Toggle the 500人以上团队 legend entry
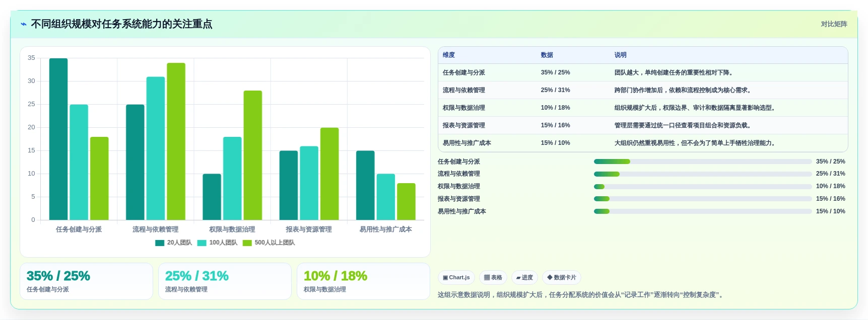The height and width of the screenshot is (320, 868). [269, 243]
